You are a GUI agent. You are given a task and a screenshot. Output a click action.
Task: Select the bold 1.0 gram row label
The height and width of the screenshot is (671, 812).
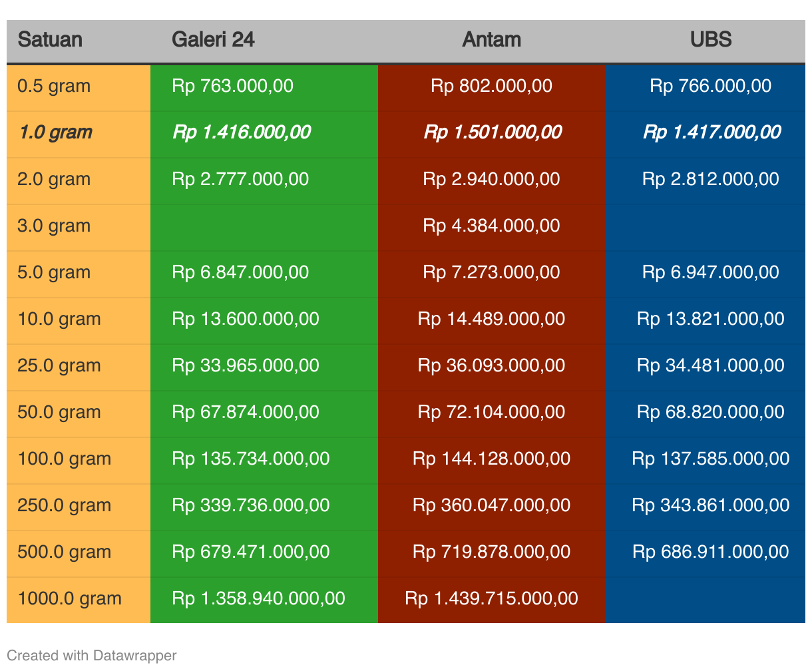tap(55, 132)
